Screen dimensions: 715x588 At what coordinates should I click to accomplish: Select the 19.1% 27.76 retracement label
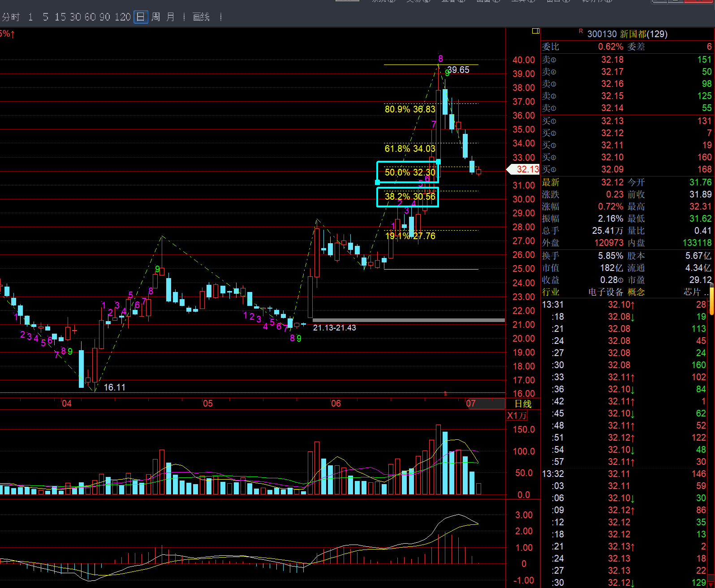(410, 236)
